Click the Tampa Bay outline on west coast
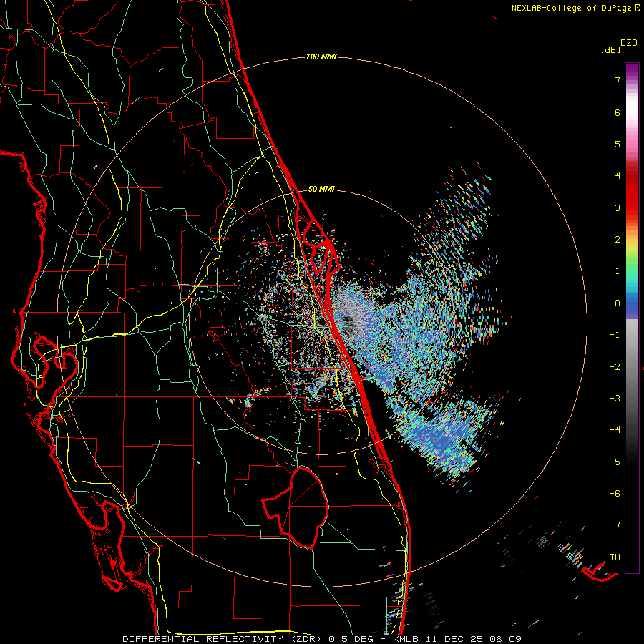Screen dimensions: 644x644 (x=57, y=366)
